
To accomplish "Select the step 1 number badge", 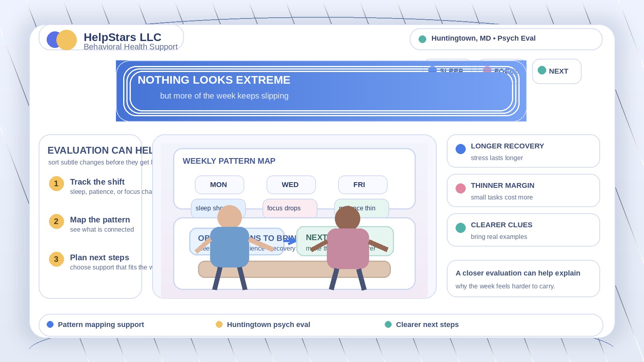I will click(56, 183).
